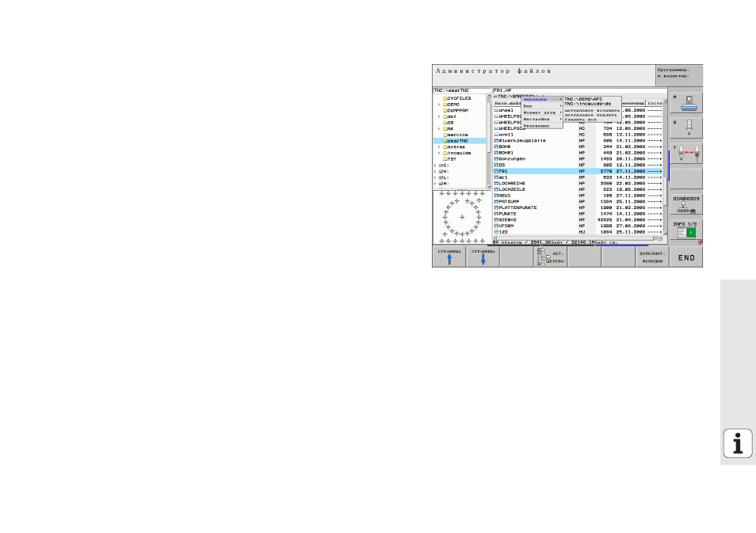
Task: Select the LOCHZEILE file row
Action: (x=578, y=189)
